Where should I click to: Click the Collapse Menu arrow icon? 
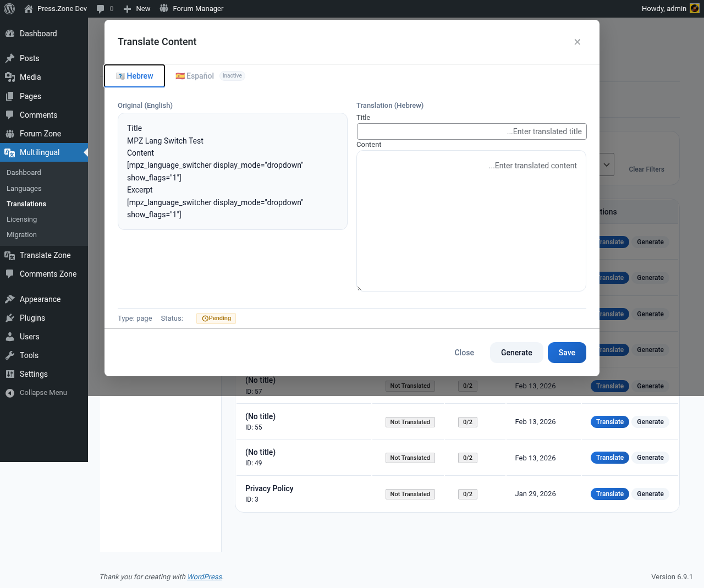10,393
